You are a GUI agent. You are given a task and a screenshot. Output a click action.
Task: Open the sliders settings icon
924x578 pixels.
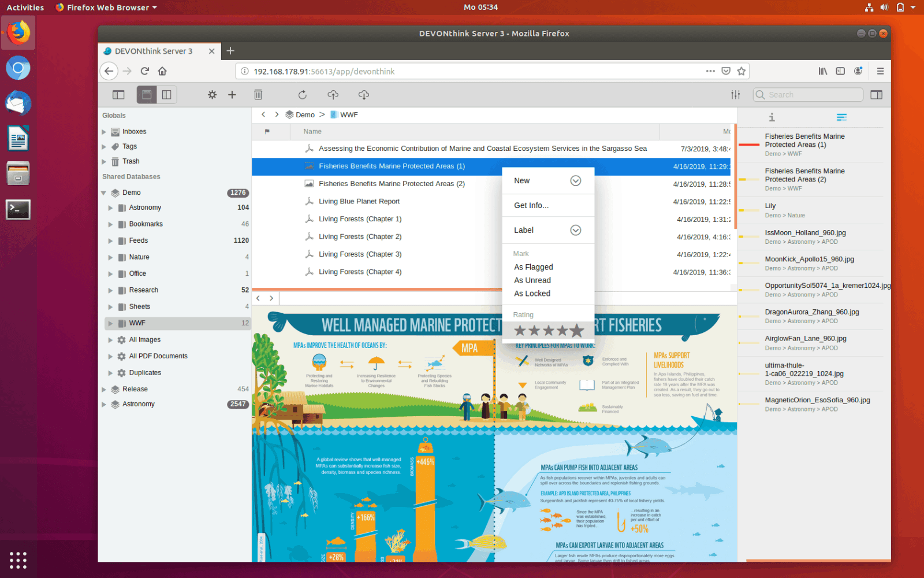735,95
